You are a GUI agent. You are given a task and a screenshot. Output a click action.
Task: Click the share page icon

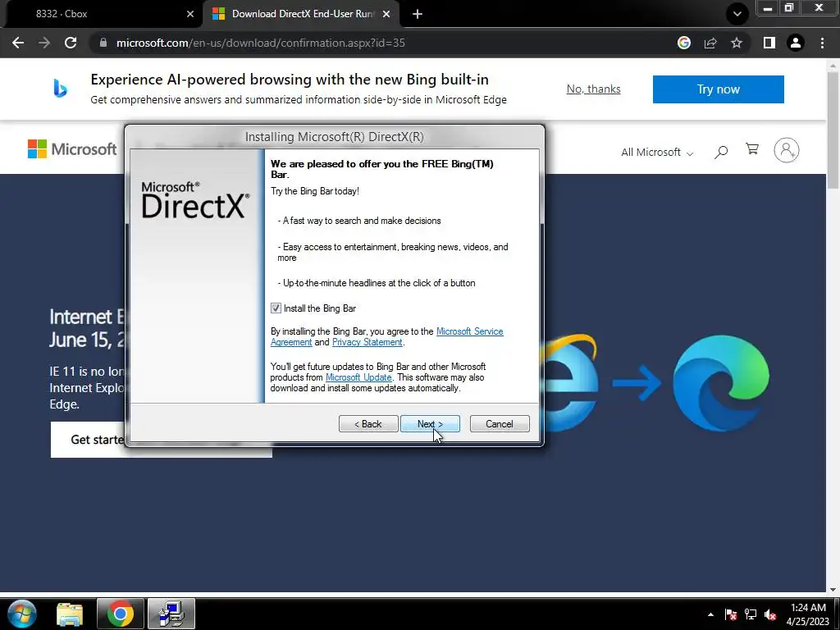click(x=710, y=43)
